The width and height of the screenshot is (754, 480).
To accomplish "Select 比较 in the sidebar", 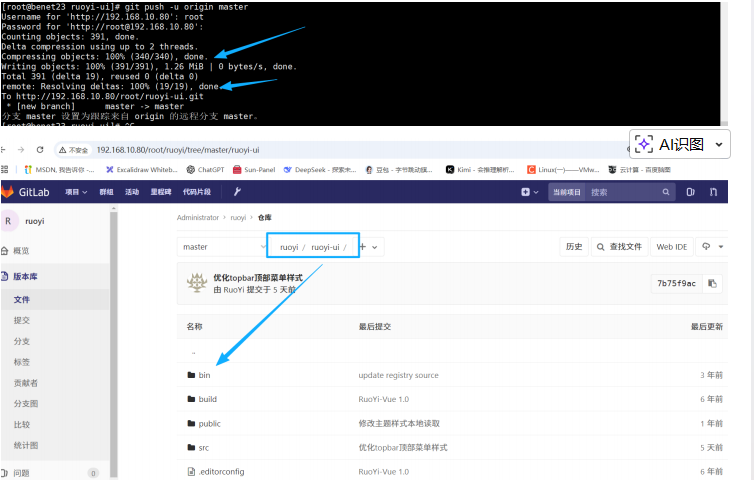I will [x=22, y=424].
